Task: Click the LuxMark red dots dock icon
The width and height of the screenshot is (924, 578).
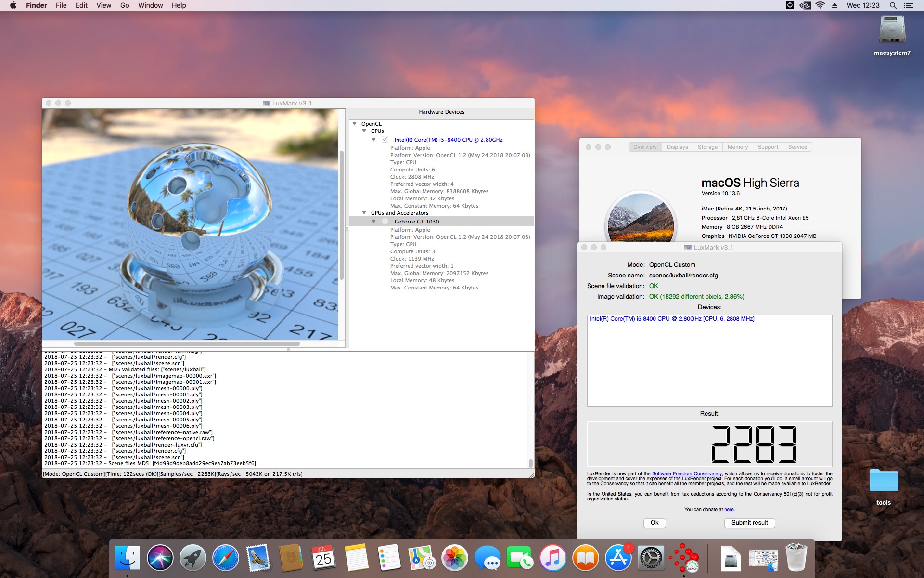Action: point(684,558)
